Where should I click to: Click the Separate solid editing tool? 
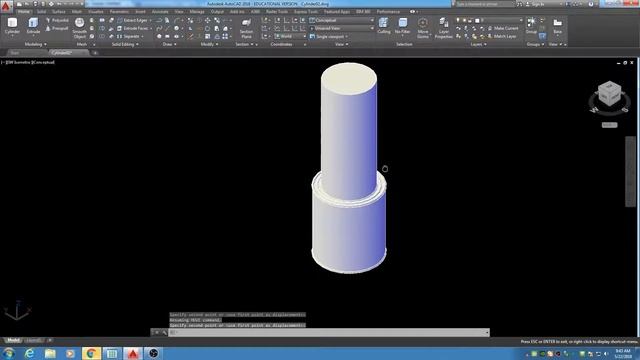[x=128, y=36]
